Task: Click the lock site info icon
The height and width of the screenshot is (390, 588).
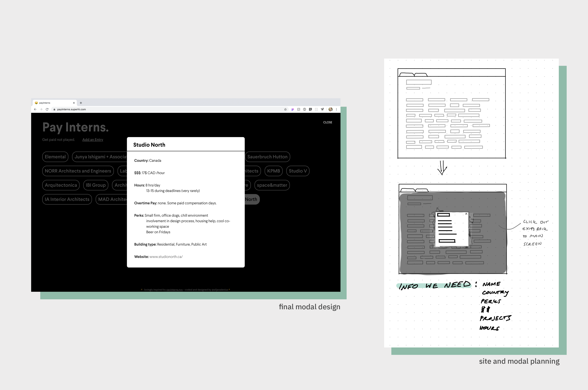Action: [54, 109]
